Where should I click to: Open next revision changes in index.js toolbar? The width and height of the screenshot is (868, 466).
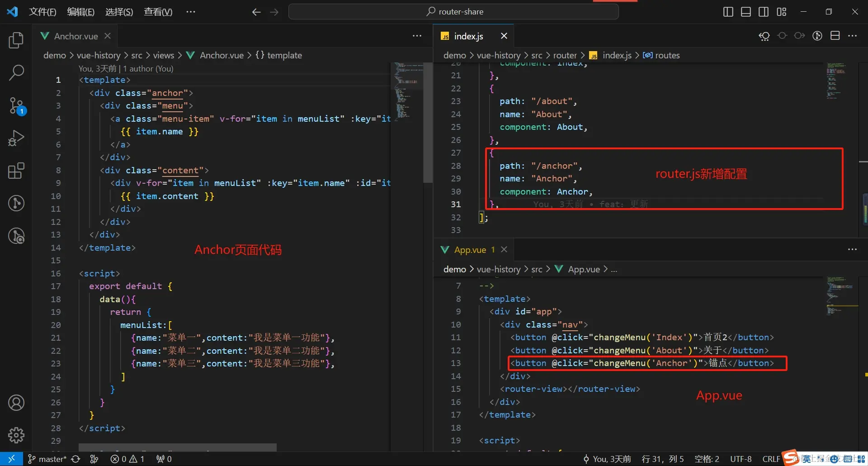[x=800, y=36]
